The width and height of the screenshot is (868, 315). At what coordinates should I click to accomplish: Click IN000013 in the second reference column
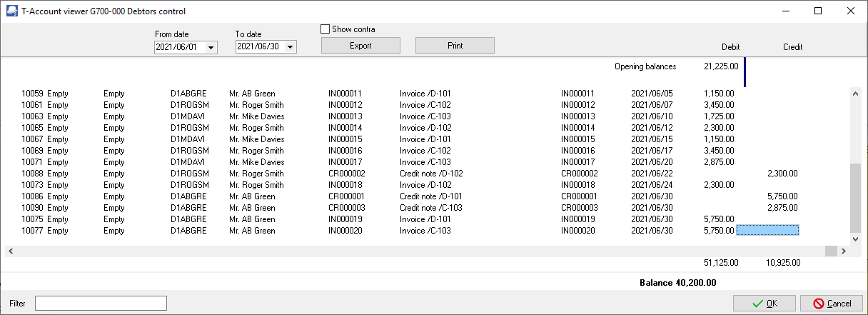[x=577, y=116]
